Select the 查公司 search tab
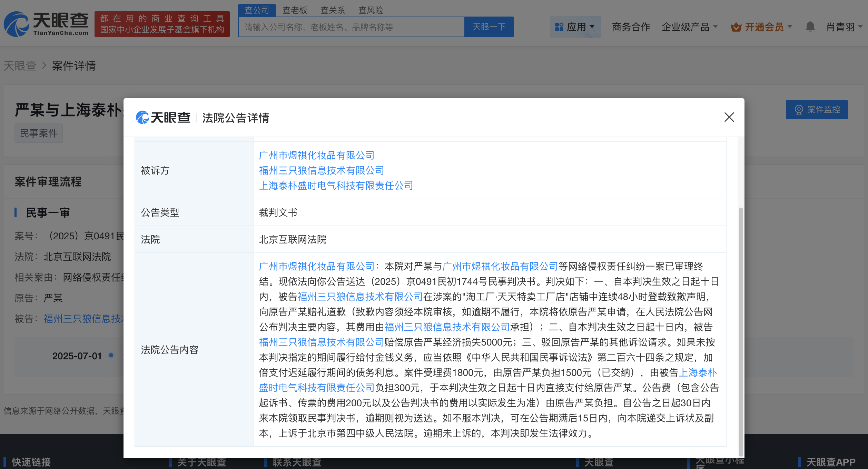The width and height of the screenshot is (868, 469). click(x=257, y=10)
